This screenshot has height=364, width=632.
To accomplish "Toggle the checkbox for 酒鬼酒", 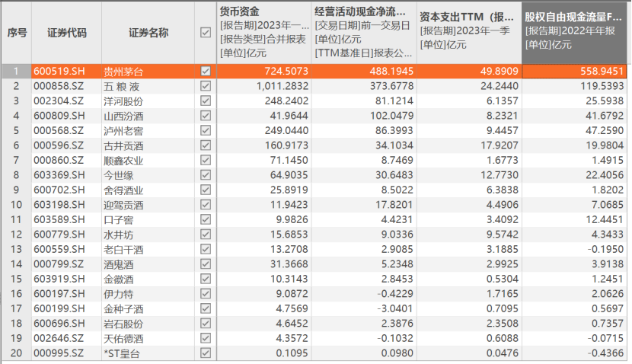I will 205,264.
